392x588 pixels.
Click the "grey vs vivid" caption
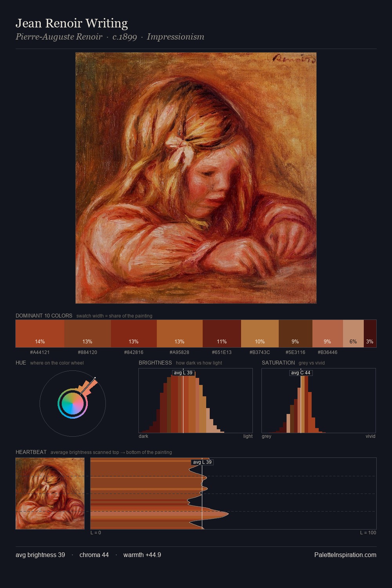(x=312, y=363)
